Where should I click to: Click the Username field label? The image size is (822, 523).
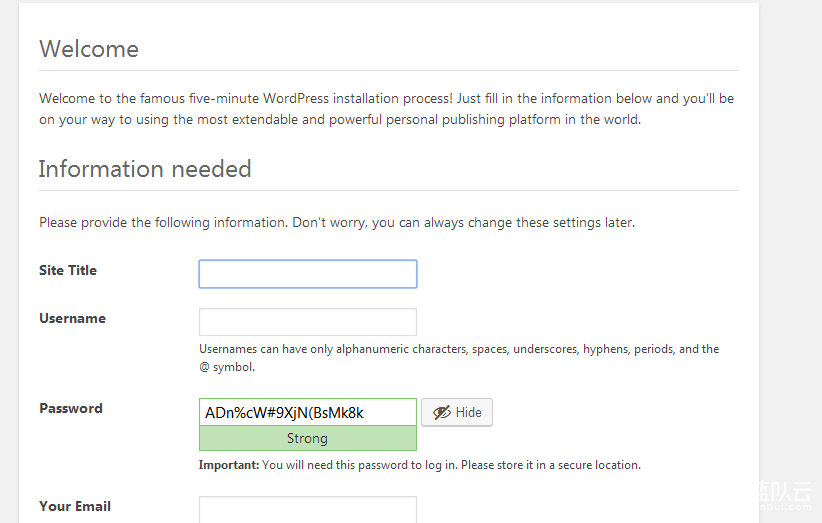coord(72,318)
